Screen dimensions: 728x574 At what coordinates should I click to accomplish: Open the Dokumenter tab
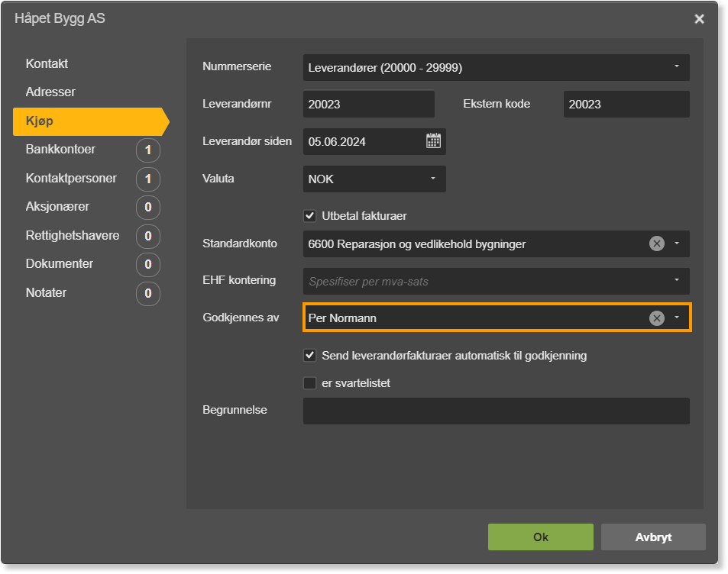pos(60,264)
